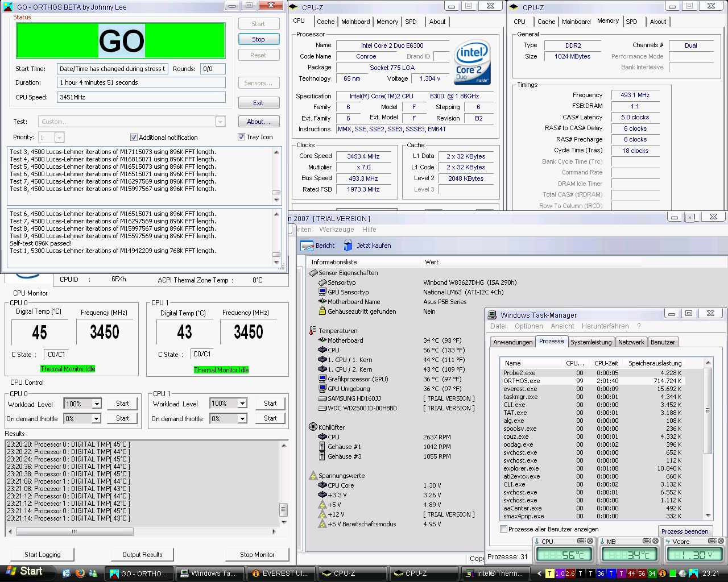This screenshot has width=728, height=582.
Task: Launch Internet Explorer from quick launch
Action: click(x=67, y=573)
